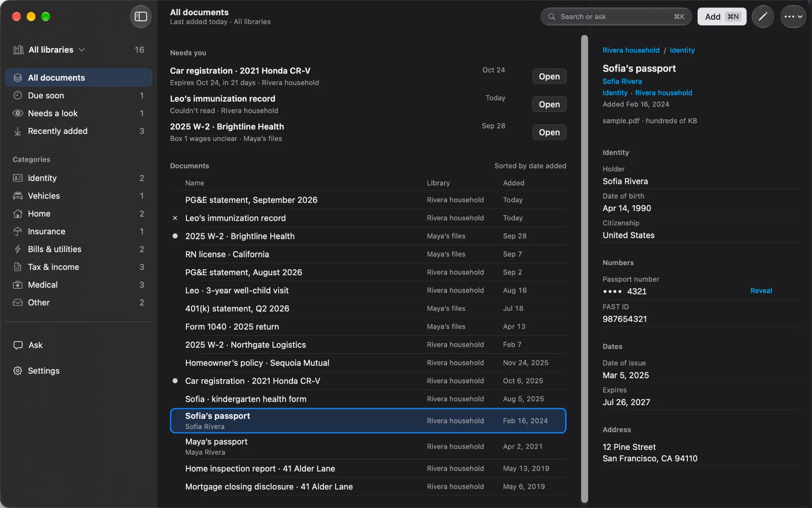View Recently added documents
812x508 pixels.
[x=78, y=131]
